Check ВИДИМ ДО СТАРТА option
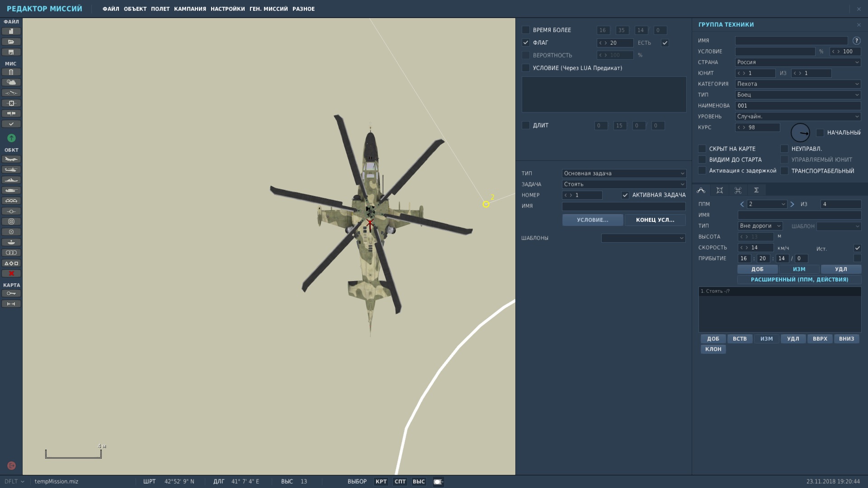The height and width of the screenshot is (488, 868). pyautogui.click(x=702, y=160)
